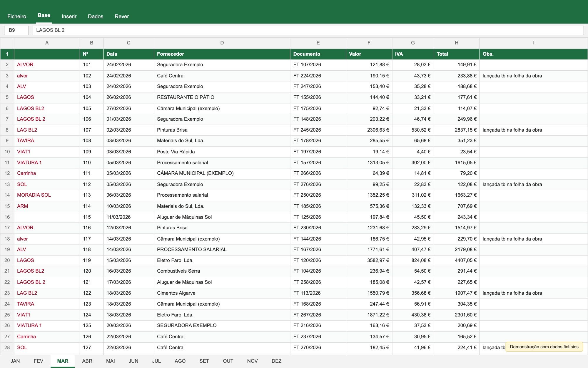Click supplier CÂMARA MUNICIPAL (EXEMPLO) in row 12
This screenshot has width=588, height=368.
click(x=222, y=173)
